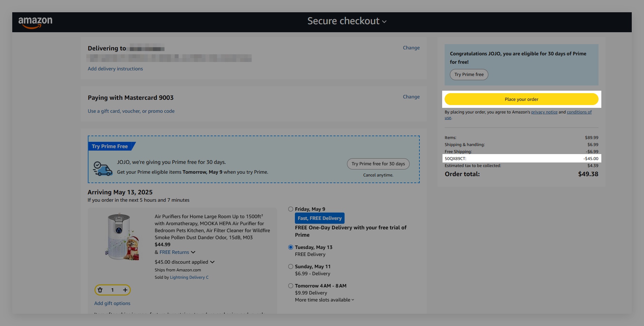Open Amazon's privacy notice link
The height and width of the screenshot is (326, 644).
click(544, 112)
